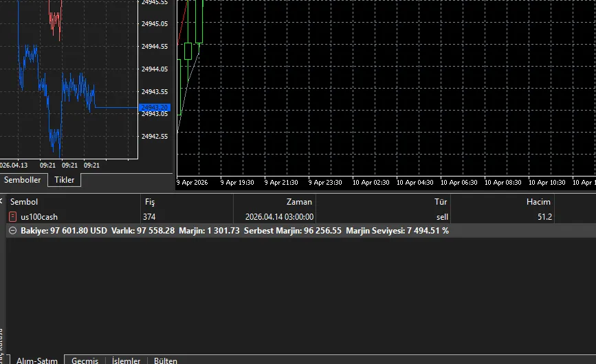Click the 10 Apr 10:30 time axis label
Screen dimensions: 596x364
click(x=547, y=182)
